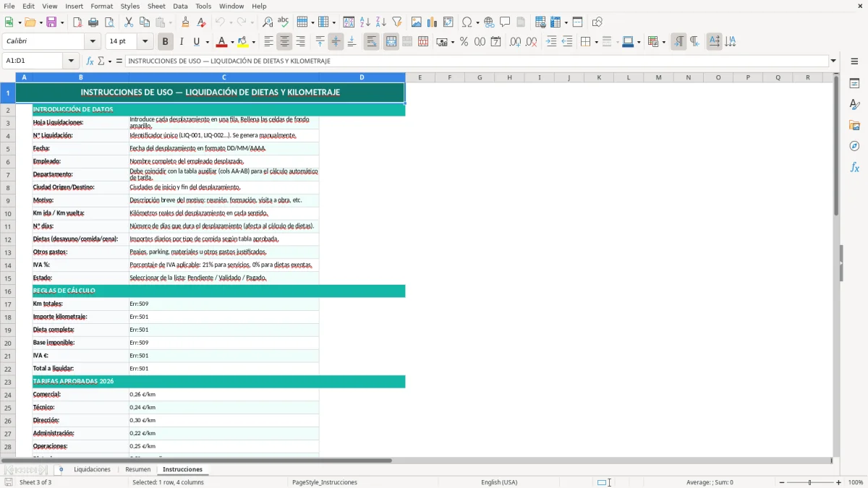Expand the Name Box dropdown
This screenshot has width=868, height=488.
click(x=71, y=61)
